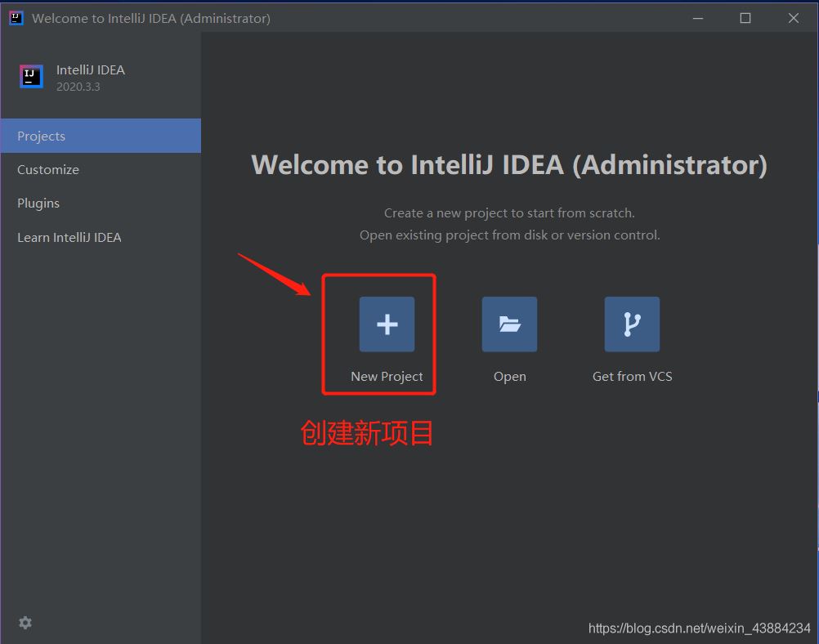This screenshot has height=644, width=819.
Task: Open the settings gear in the sidebar
Action: tap(25, 623)
